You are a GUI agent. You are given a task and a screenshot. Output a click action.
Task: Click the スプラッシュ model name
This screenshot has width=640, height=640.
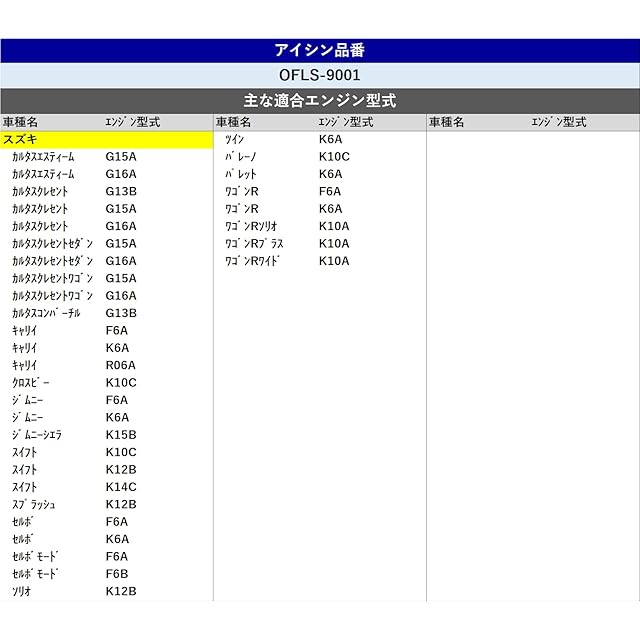[x=34, y=504]
